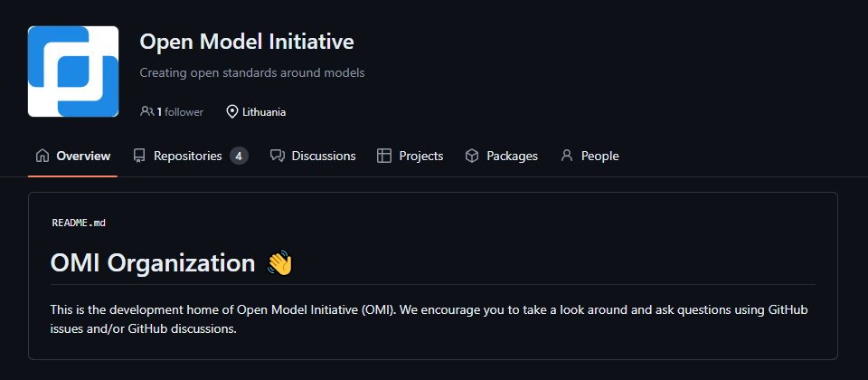
Task: Click the repository count badge showing 4
Action: (239, 157)
